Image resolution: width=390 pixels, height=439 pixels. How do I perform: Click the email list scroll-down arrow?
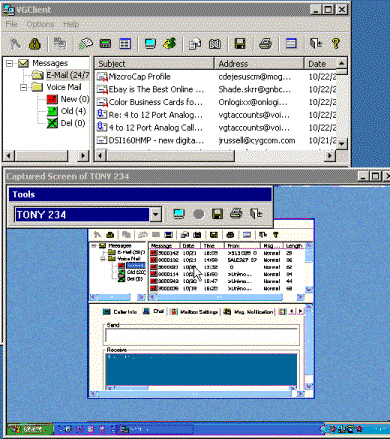click(342, 144)
